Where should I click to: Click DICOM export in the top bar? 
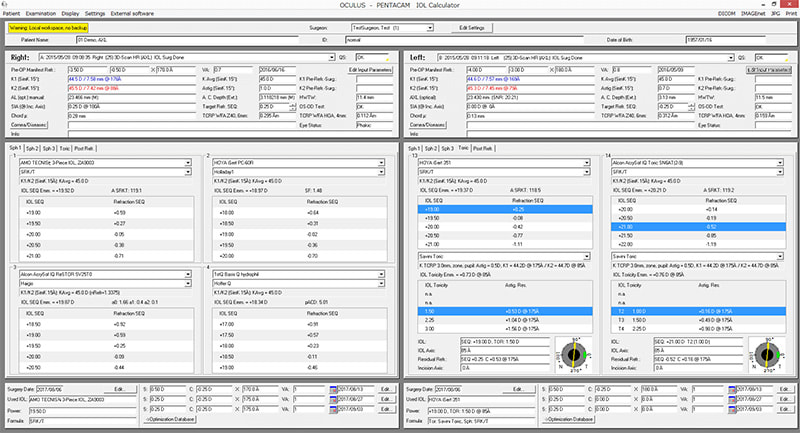point(727,13)
